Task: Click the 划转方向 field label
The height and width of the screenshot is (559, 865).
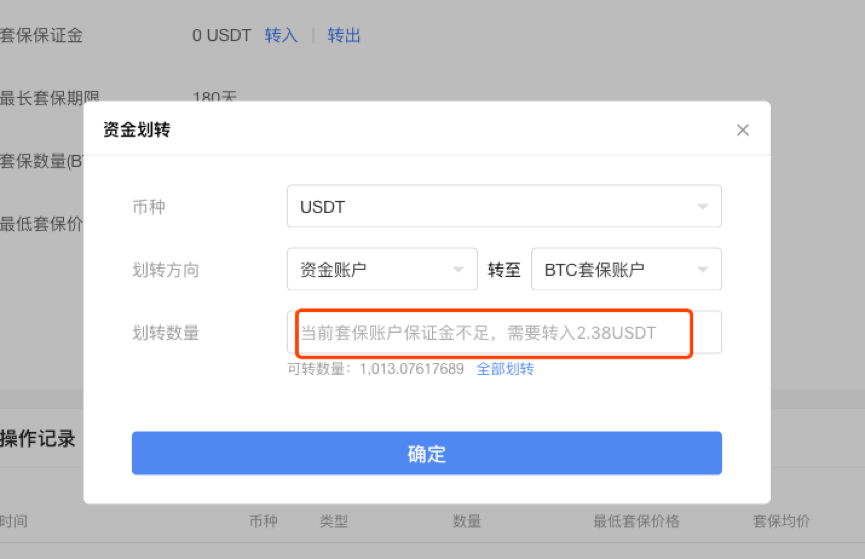Action: click(165, 270)
